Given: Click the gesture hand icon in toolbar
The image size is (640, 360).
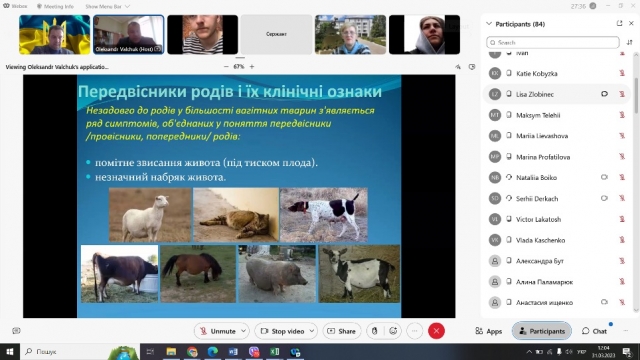Looking at the screenshot, I should (x=375, y=331).
